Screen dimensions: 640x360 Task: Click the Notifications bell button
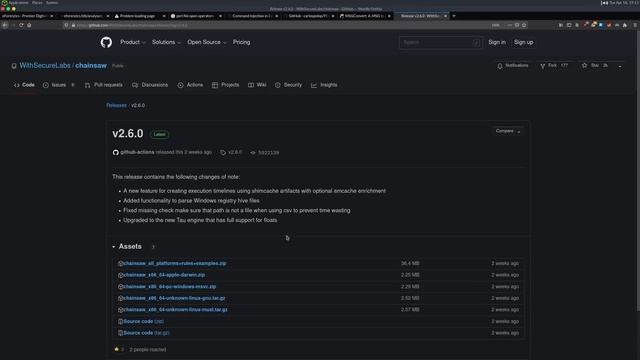(x=513, y=65)
